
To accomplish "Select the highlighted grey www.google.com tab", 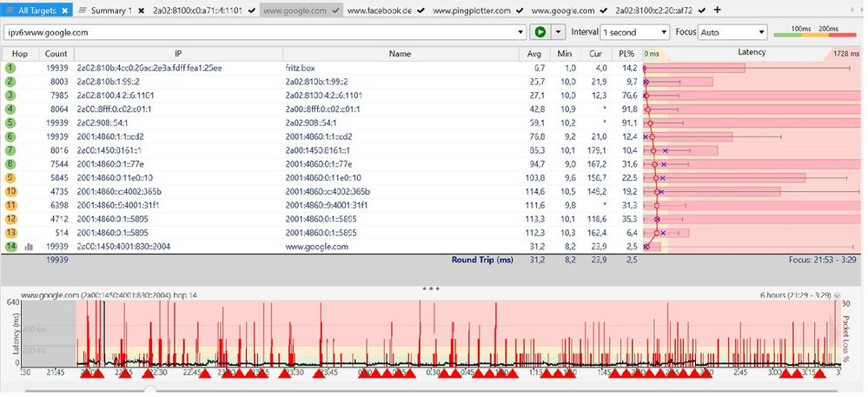I will pyautogui.click(x=301, y=10).
